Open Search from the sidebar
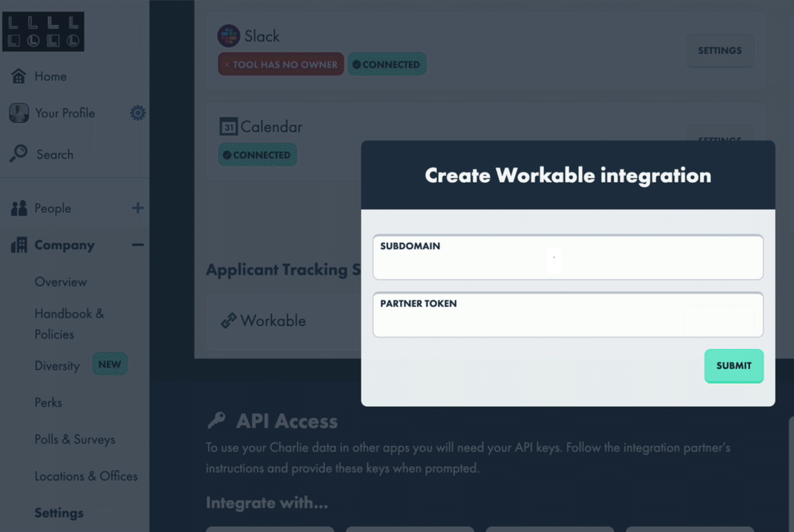 pyautogui.click(x=54, y=154)
